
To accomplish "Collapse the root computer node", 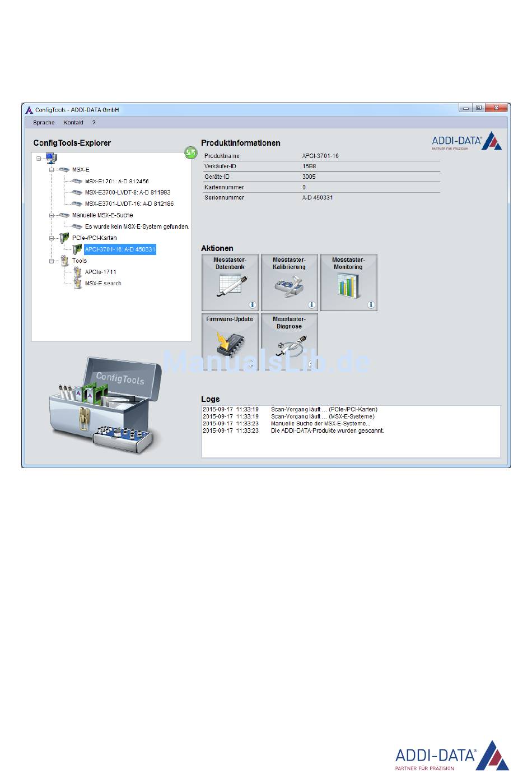I will pos(39,158).
